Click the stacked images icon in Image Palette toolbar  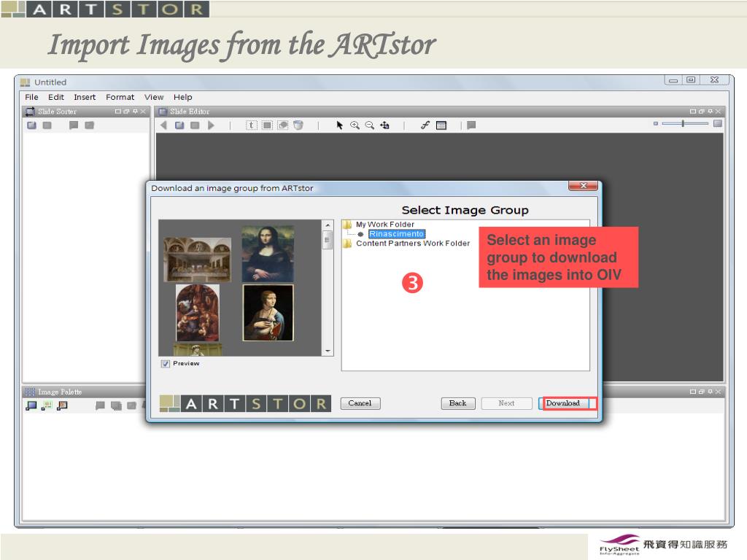point(116,405)
